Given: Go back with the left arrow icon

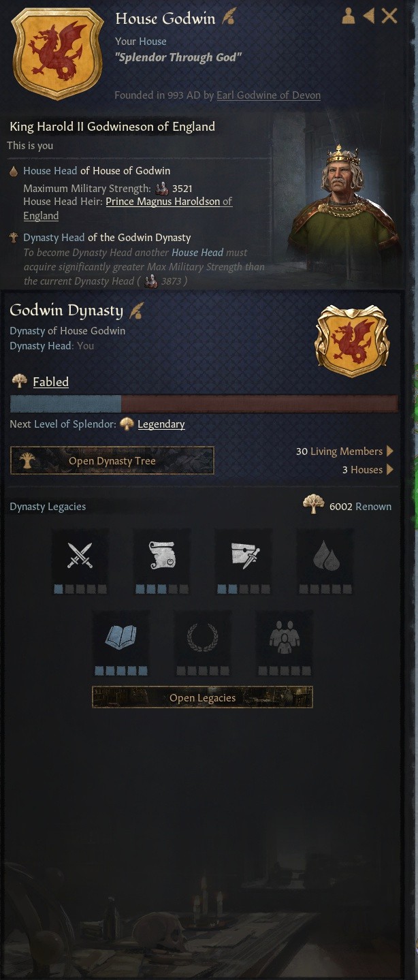Looking at the screenshot, I should click(x=368, y=16).
